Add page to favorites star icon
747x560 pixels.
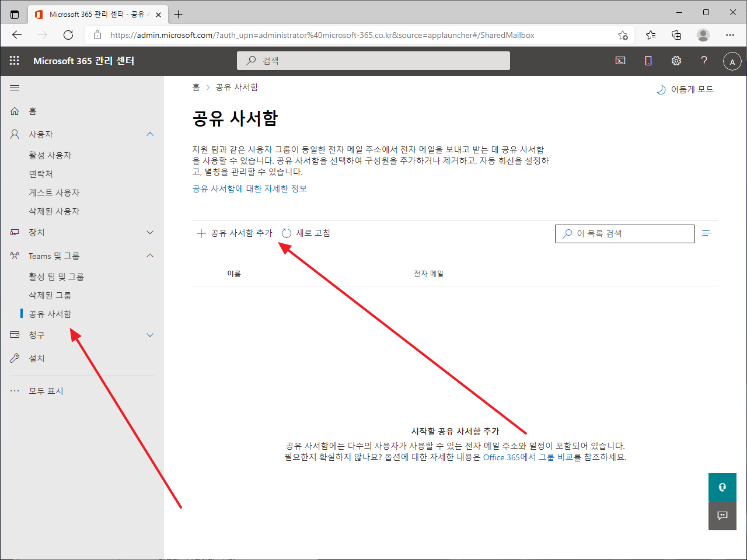[623, 35]
